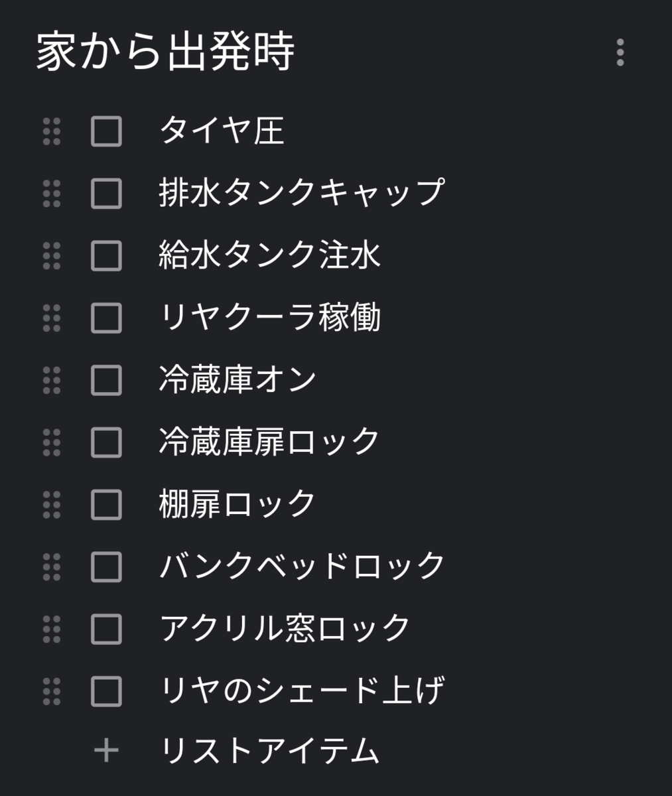Click the plus icon to add list item
Viewport: 672px width, 796px height.
[x=106, y=751]
